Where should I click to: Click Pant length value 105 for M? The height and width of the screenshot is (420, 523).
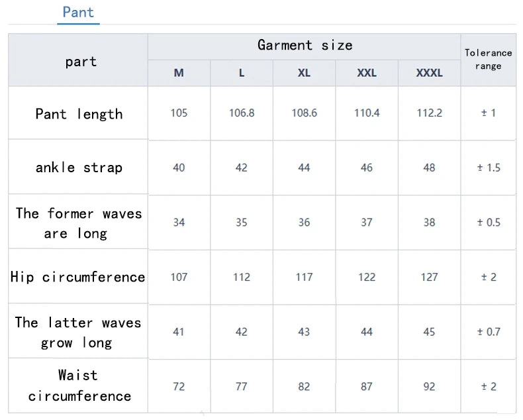point(179,113)
